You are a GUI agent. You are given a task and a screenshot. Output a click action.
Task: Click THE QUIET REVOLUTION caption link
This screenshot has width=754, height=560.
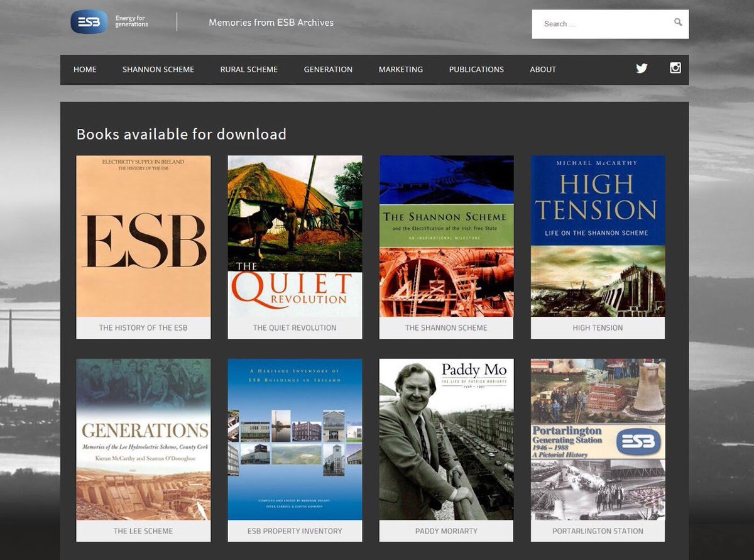click(295, 328)
